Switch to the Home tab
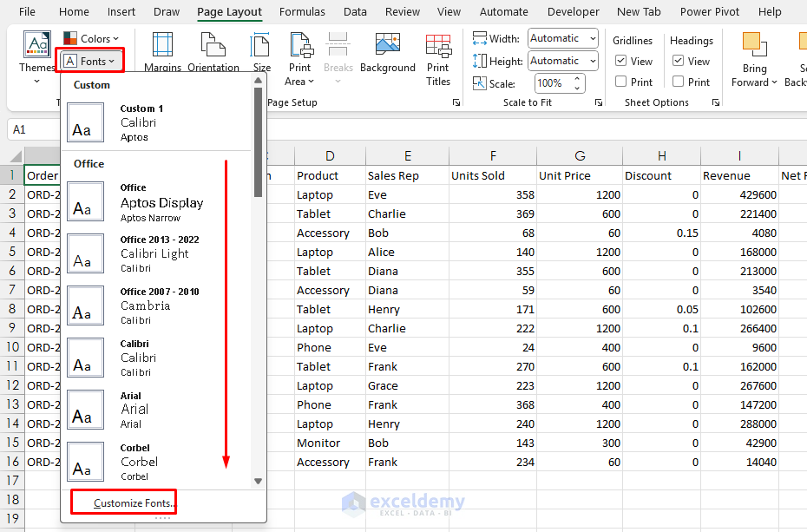The image size is (807, 532). (74, 11)
